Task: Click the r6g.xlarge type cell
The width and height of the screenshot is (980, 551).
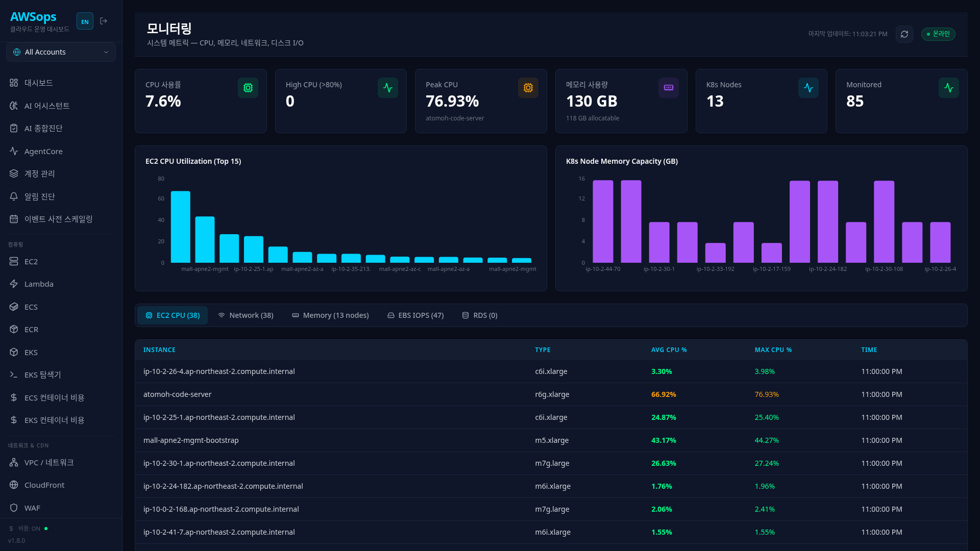Action: [x=552, y=394]
